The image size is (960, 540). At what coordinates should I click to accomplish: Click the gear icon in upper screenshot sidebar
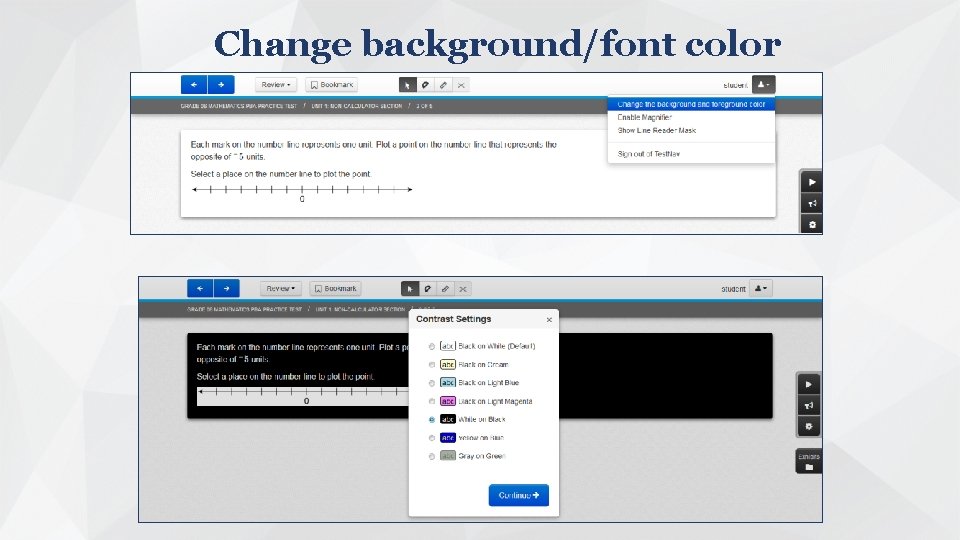[x=812, y=225]
